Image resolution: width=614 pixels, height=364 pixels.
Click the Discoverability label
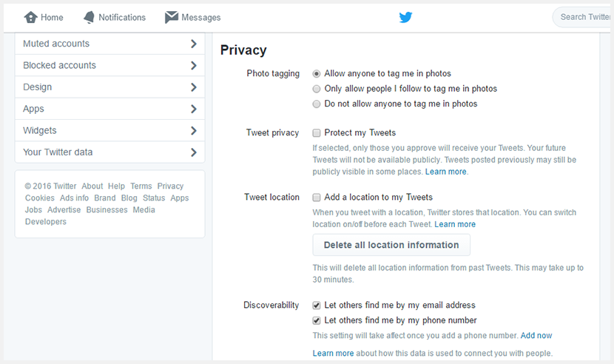coord(271,306)
